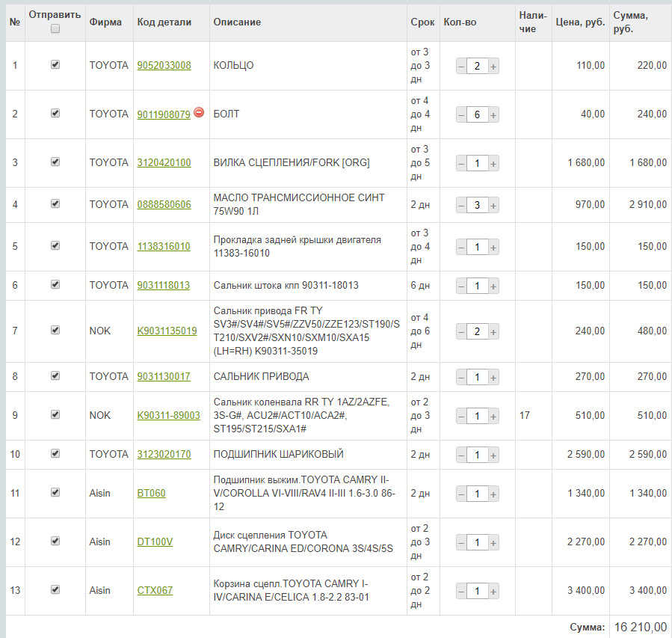Open part code link CTX067
The height and width of the screenshot is (638, 672).
point(155,591)
